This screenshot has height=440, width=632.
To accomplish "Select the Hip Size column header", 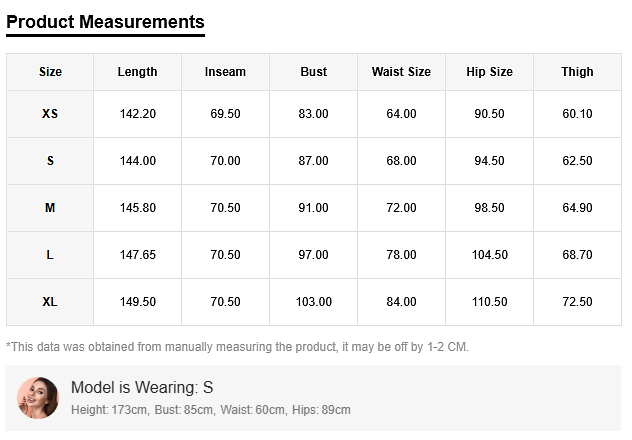I will pyautogui.click(x=489, y=72).
